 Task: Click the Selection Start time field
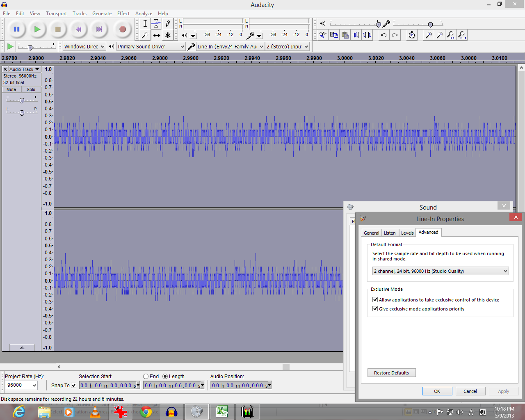click(x=110, y=386)
